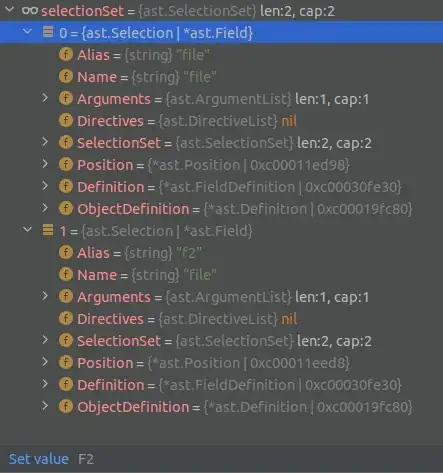This screenshot has width=443, height=473.
Task: Select the selectionSet root variable row
Action: coord(221,11)
